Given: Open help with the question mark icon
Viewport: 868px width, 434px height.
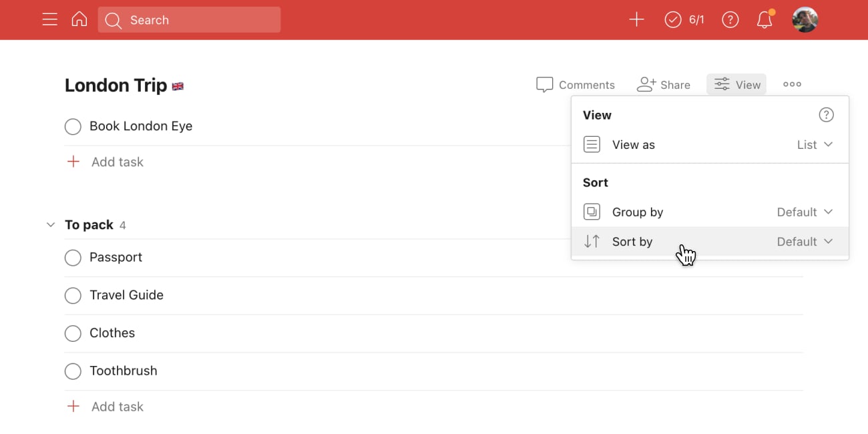Looking at the screenshot, I should [730, 19].
